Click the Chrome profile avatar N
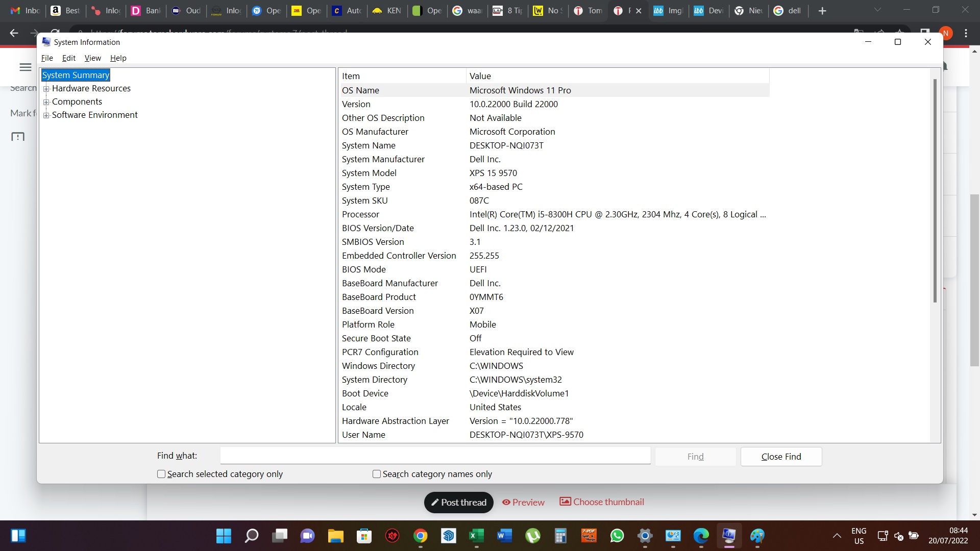980x551 pixels. [946, 33]
